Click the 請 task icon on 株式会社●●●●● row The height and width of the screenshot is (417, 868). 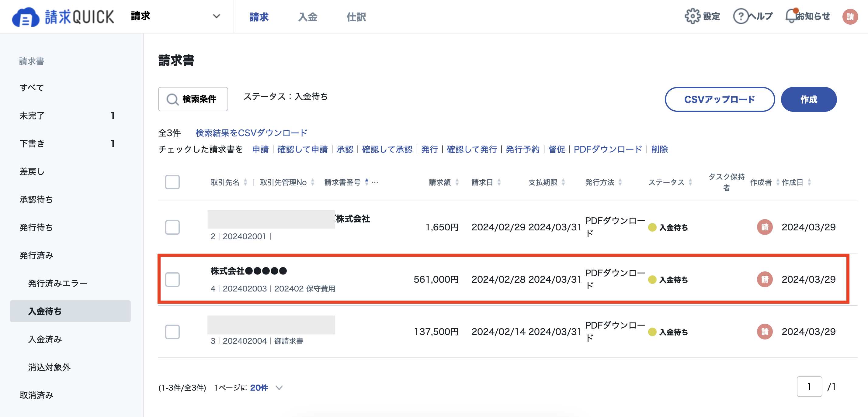[x=765, y=280]
